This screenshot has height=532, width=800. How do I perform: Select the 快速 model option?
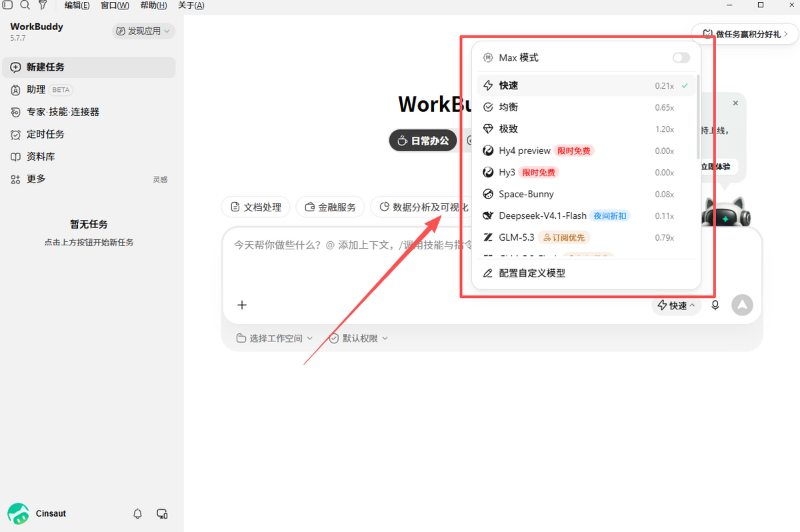click(x=586, y=85)
